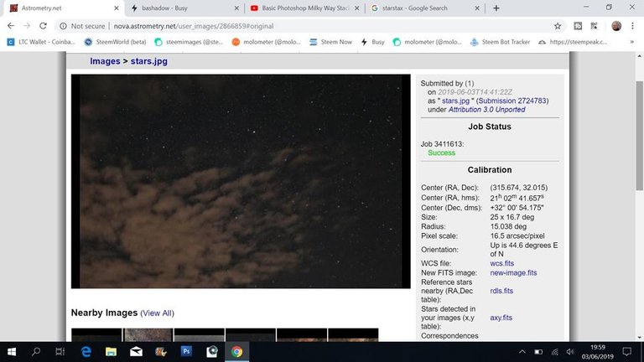
Task: Open a new browser tab
Action: (496, 8)
